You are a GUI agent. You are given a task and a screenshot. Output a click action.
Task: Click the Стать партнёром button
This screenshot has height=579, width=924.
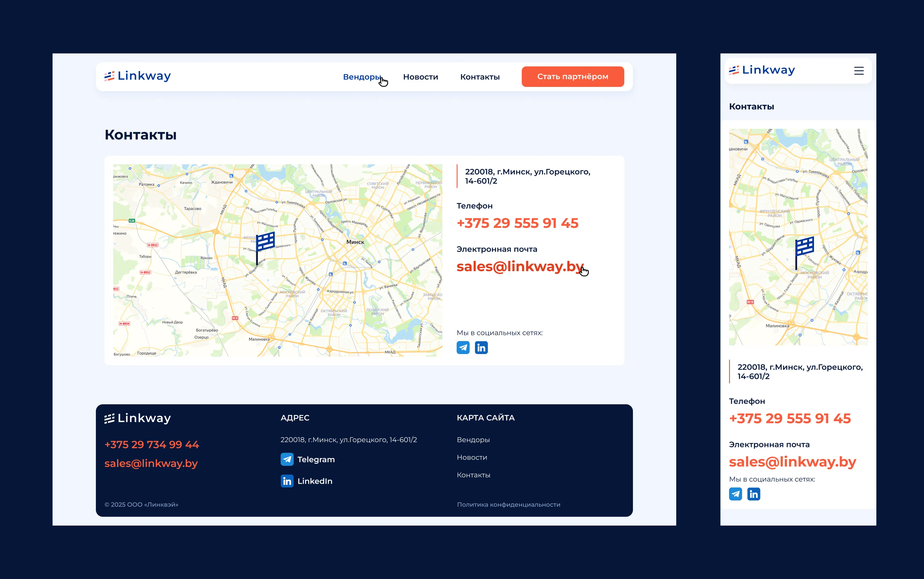(573, 77)
